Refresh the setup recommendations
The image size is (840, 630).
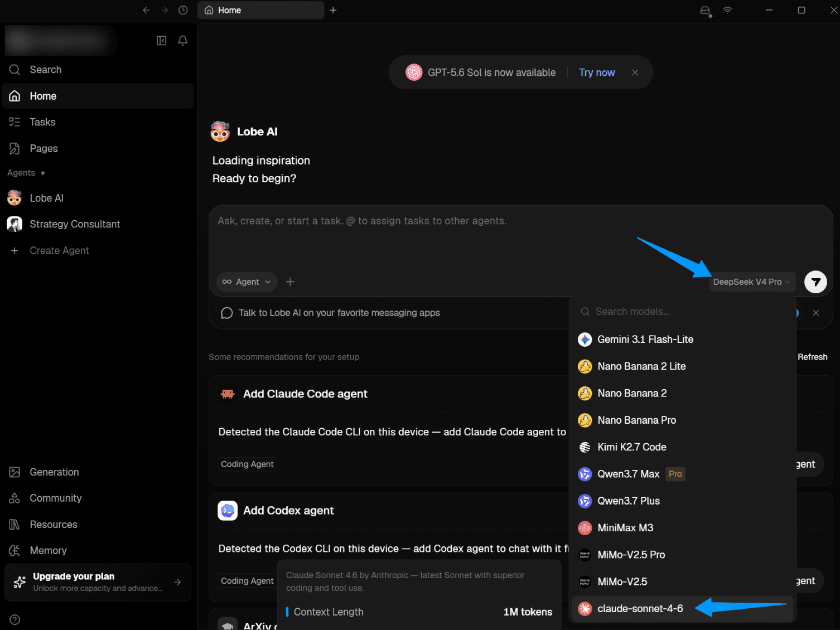813,357
